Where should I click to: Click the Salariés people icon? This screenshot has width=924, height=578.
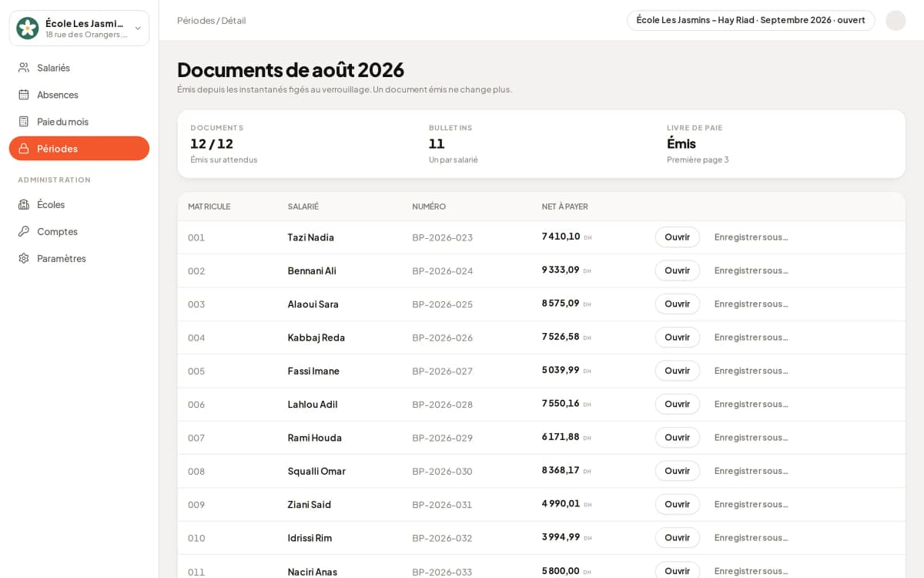coord(24,68)
